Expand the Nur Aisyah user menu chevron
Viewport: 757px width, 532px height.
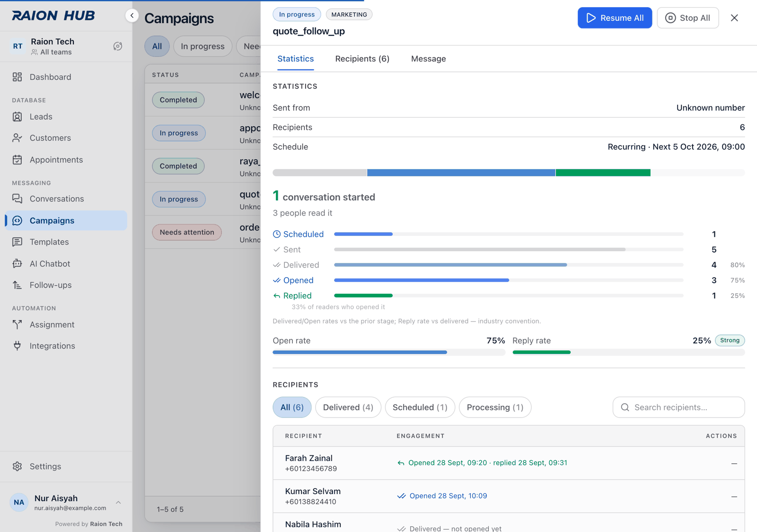click(118, 502)
